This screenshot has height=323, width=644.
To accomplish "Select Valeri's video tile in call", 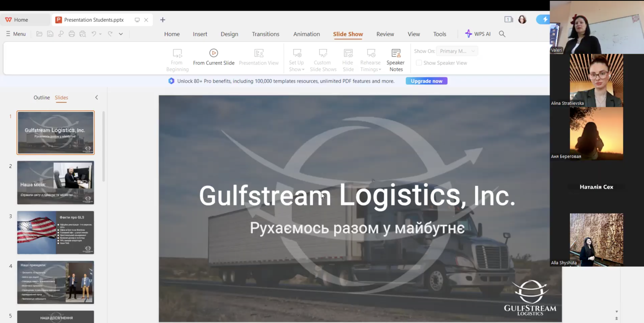I will click(597, 27).
